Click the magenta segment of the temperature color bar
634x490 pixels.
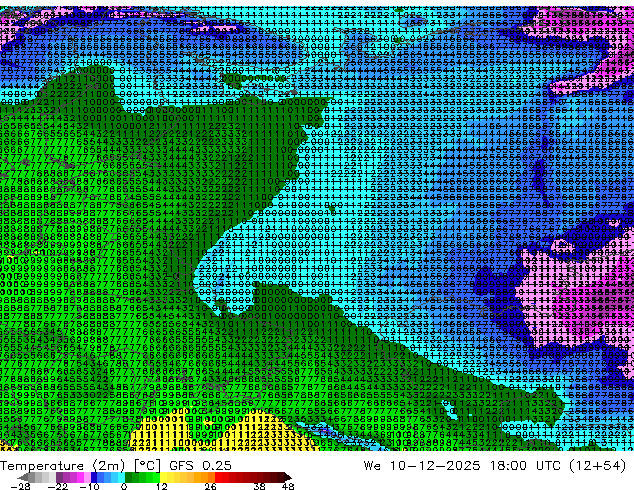80,477
